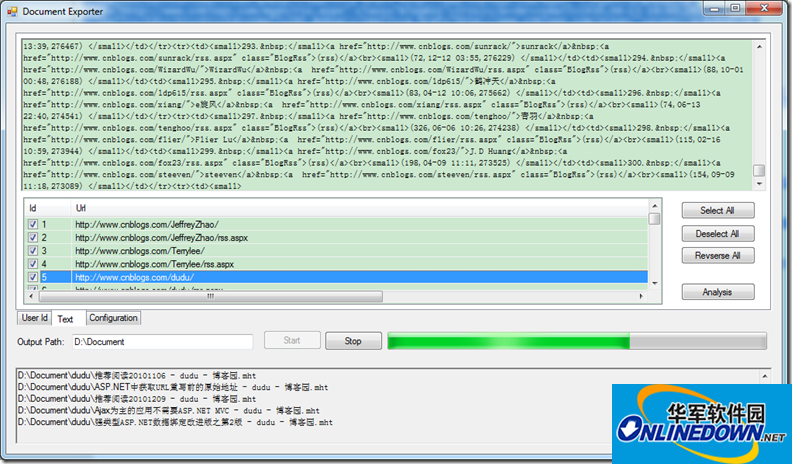Click HTML text pane scroll-up arrow

[x=759, y=46]
